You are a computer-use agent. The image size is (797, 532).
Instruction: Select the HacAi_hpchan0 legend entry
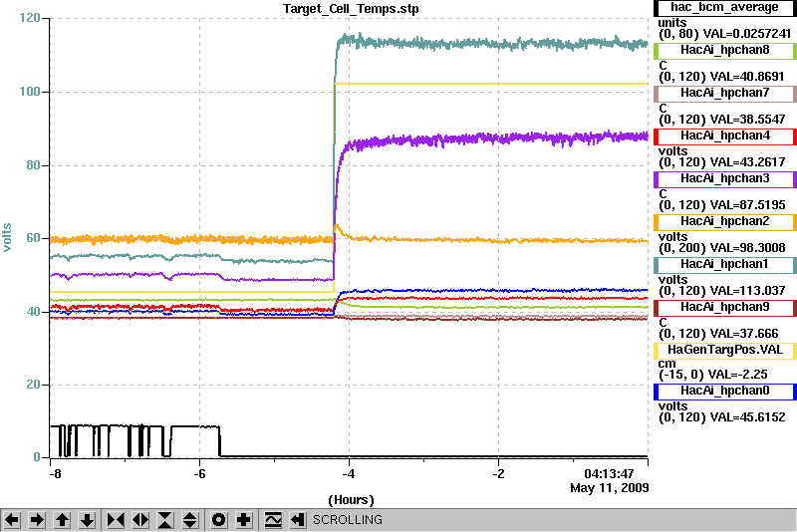click(725, 392)
